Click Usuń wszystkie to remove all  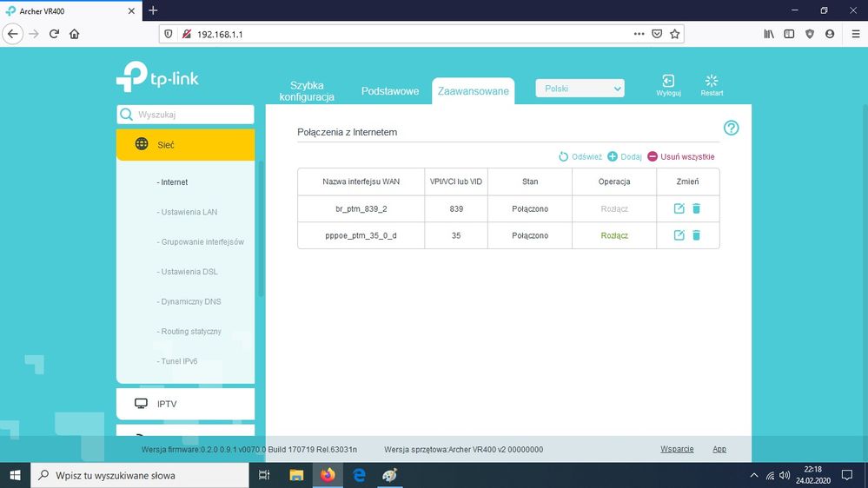coord(680,157)
